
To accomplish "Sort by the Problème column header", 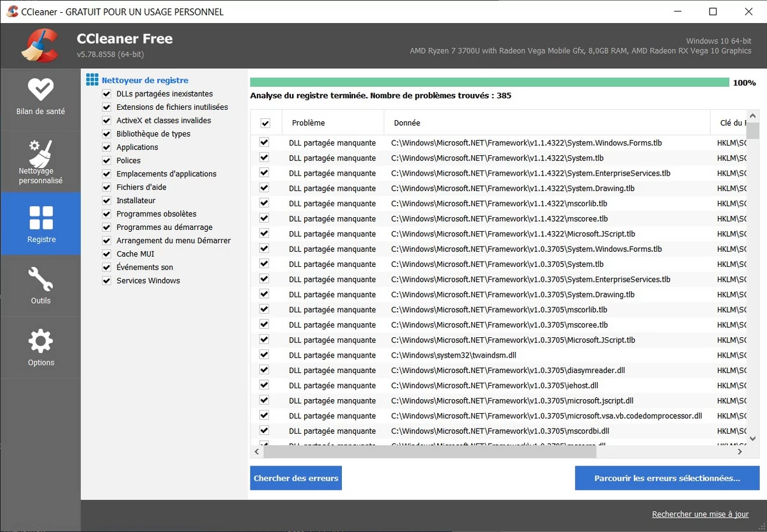I will pos(332,123).
